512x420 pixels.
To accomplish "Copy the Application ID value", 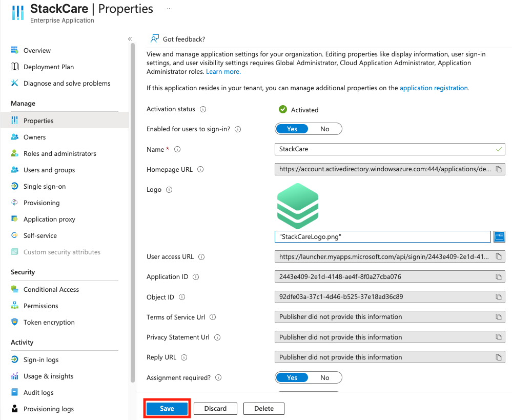I will pyautogui.click(x=498, y=277).
